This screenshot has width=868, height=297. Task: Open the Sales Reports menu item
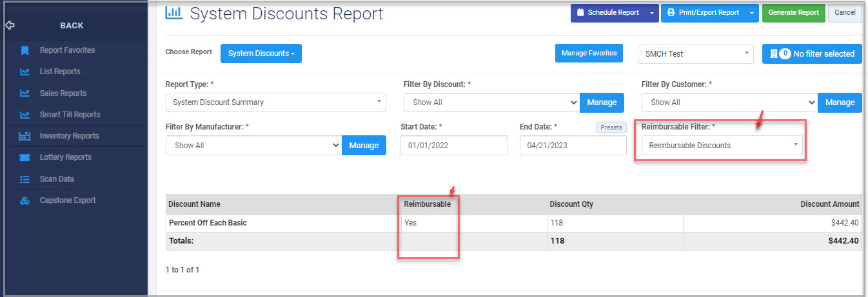(x=63, y=93)
